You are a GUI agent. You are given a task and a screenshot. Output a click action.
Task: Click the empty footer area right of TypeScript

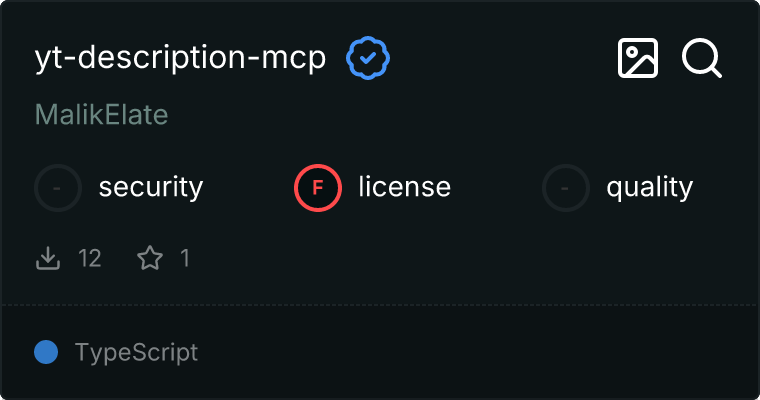pos(480,352)
